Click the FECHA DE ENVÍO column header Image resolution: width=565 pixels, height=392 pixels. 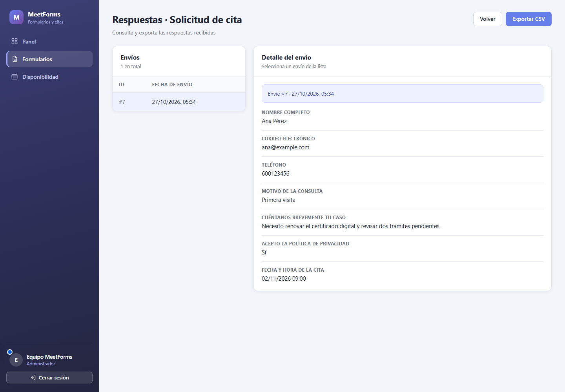(x=172, y=85)
